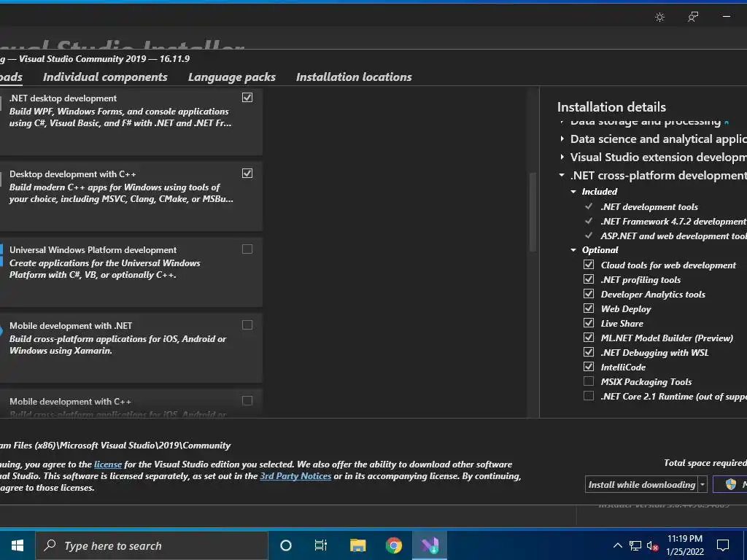The image size is (747, 560).
Task: Expand Visual Studio extension development
Action: (562, 157)
